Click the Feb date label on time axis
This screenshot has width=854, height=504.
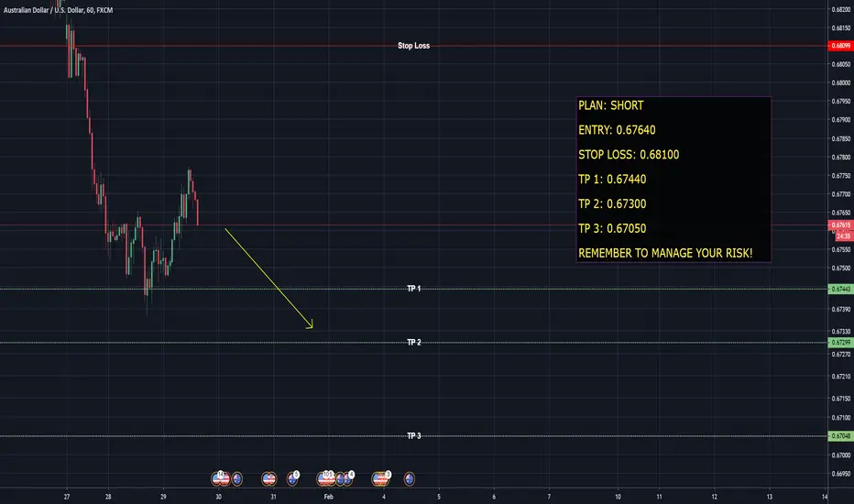(x=328, y=497)
